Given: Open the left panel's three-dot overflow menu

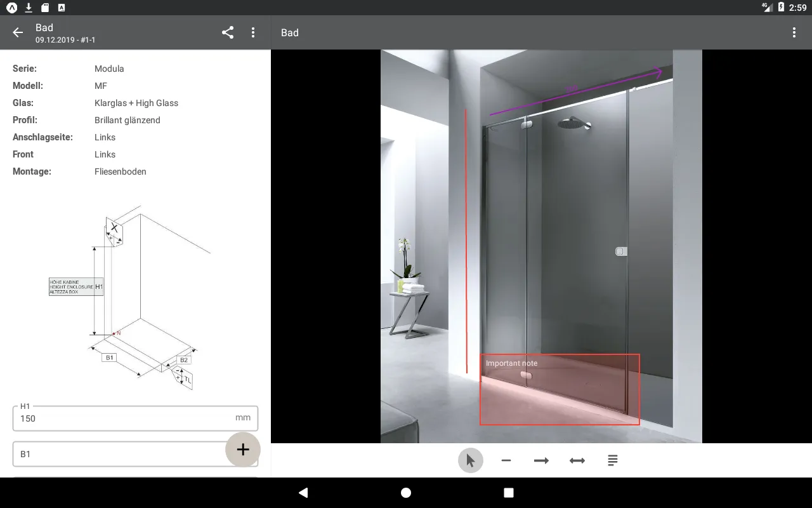Looking at the screenshot, I should (x=253, y=32).
